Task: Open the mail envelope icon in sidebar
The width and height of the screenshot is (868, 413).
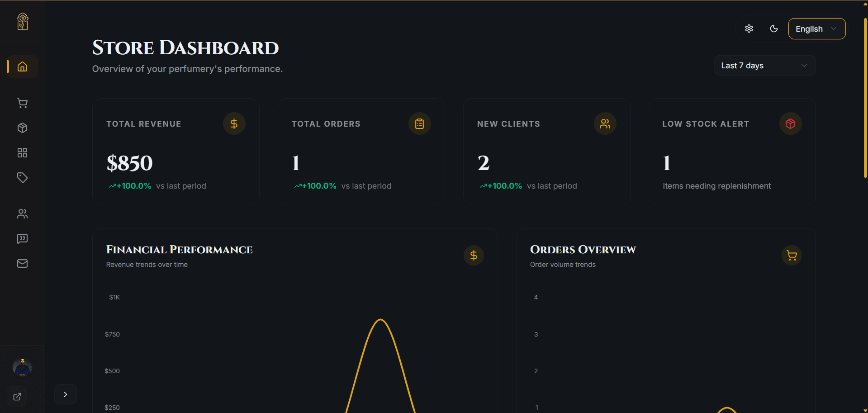Action: pos(22,263)
